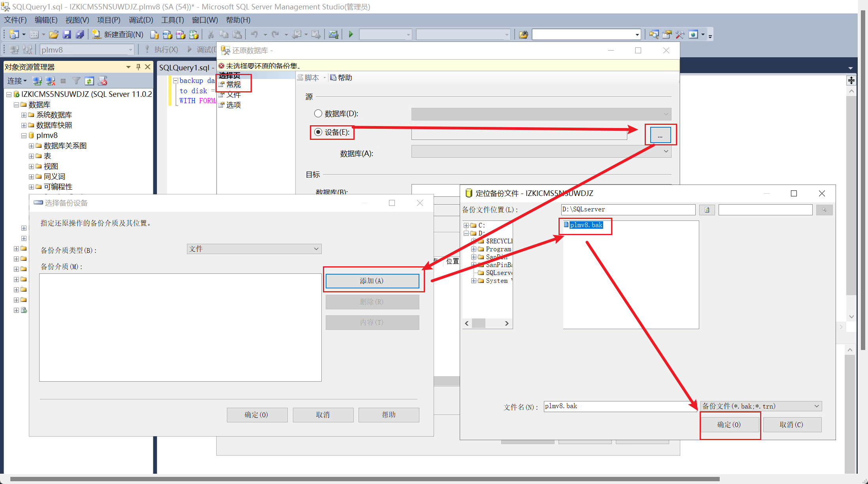Viewport: 868px width, 484px height.
Task: Click the Properties Window toolbar icon
Action: click(x=667, y=35)
